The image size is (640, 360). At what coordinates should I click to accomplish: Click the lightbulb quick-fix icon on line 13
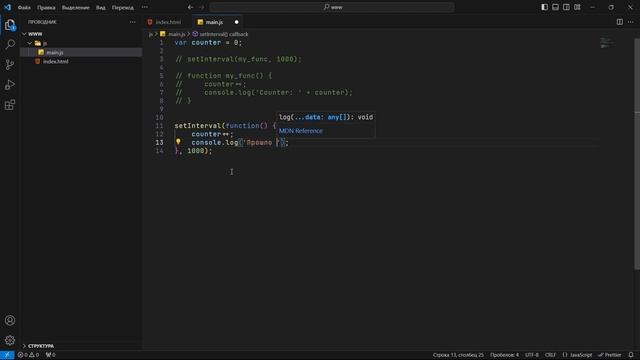point(178,142)
